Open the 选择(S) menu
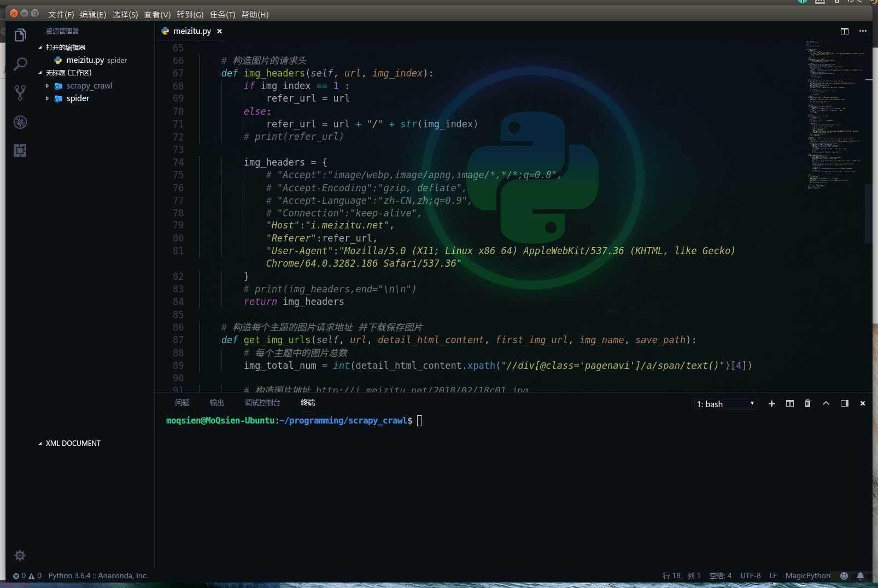 (125, 14)
